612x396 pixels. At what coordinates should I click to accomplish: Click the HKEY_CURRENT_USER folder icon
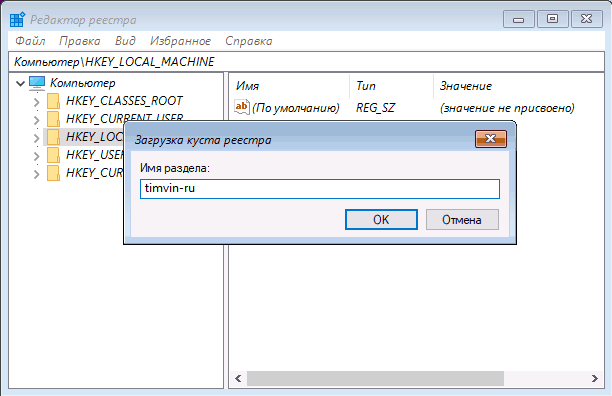pyautogui.click(x=53, y=119)
